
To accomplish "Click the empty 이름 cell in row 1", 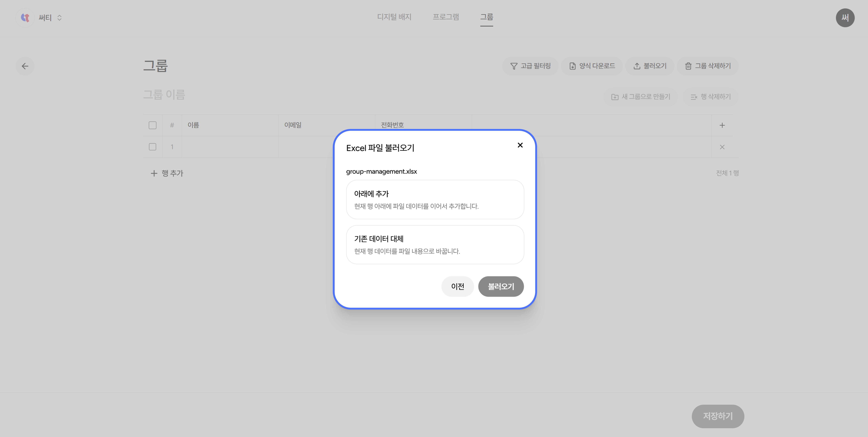I will click(230, 147).
